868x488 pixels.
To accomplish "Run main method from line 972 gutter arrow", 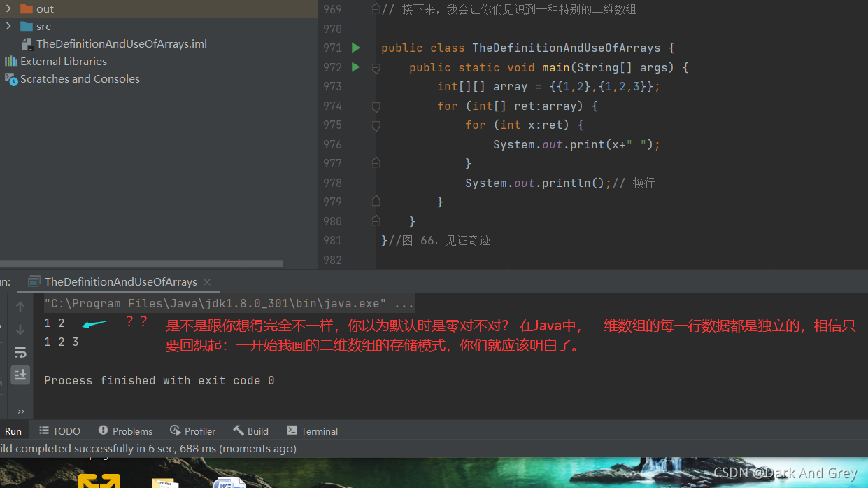I will [x=355, y=67].
